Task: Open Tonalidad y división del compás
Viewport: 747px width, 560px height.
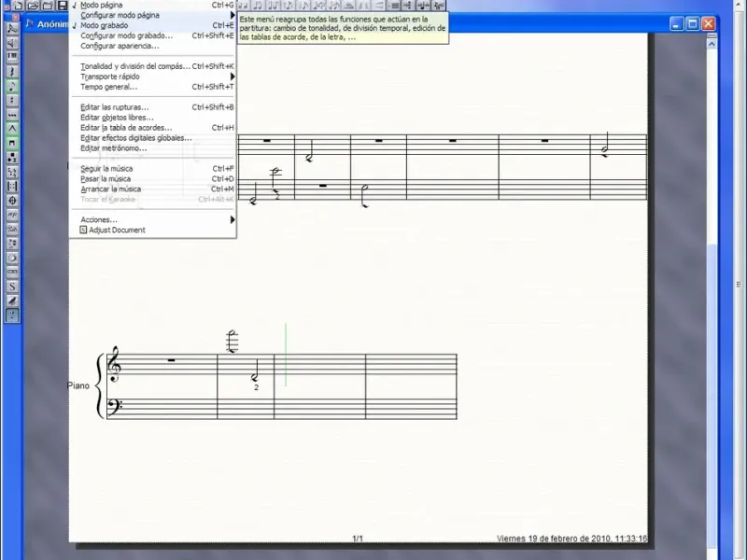Action: point(152,66)
